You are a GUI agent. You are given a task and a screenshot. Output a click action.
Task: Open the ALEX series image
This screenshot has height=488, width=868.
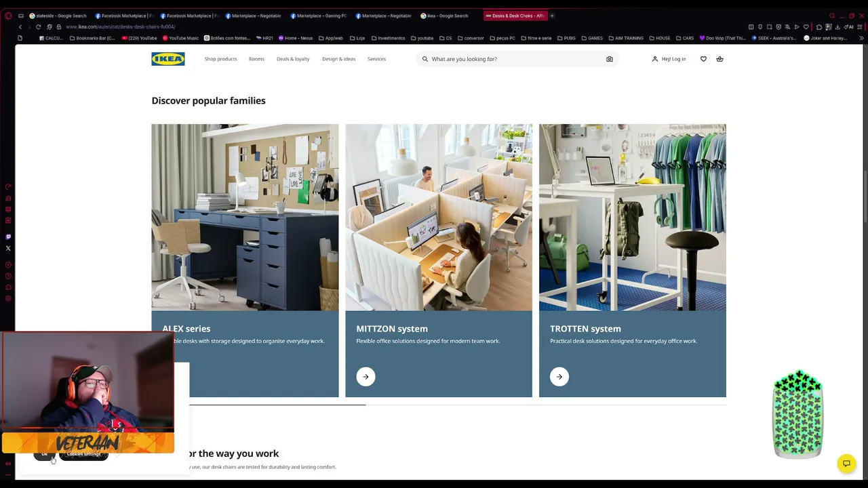click(x=245, y=217)
